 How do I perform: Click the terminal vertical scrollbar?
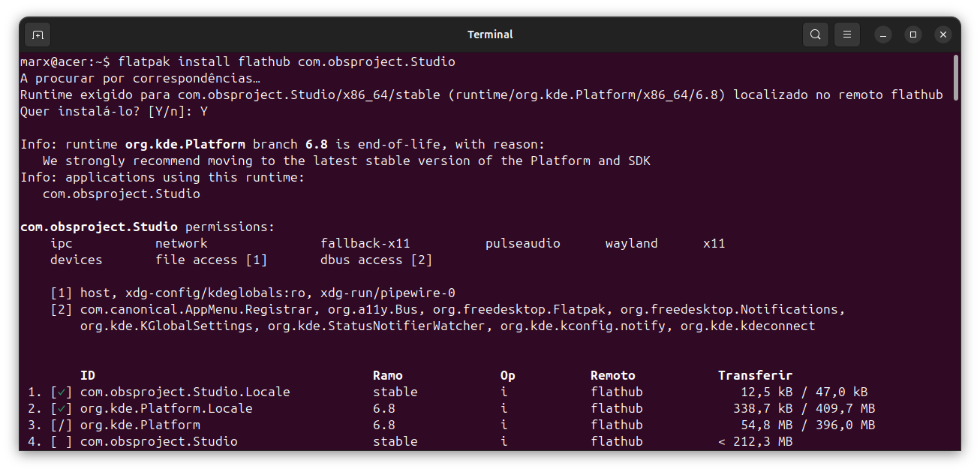955,77
